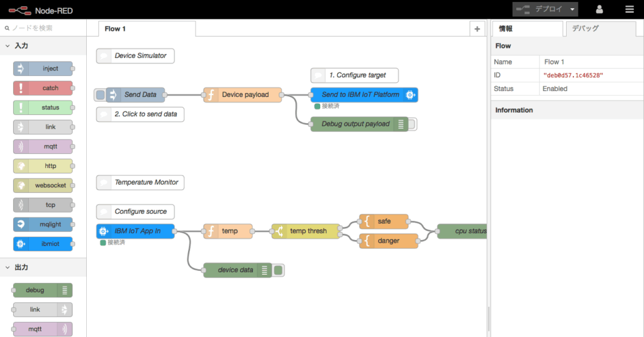
Task: Click the Temperature Monitor comment node
Action: point(140,182)
